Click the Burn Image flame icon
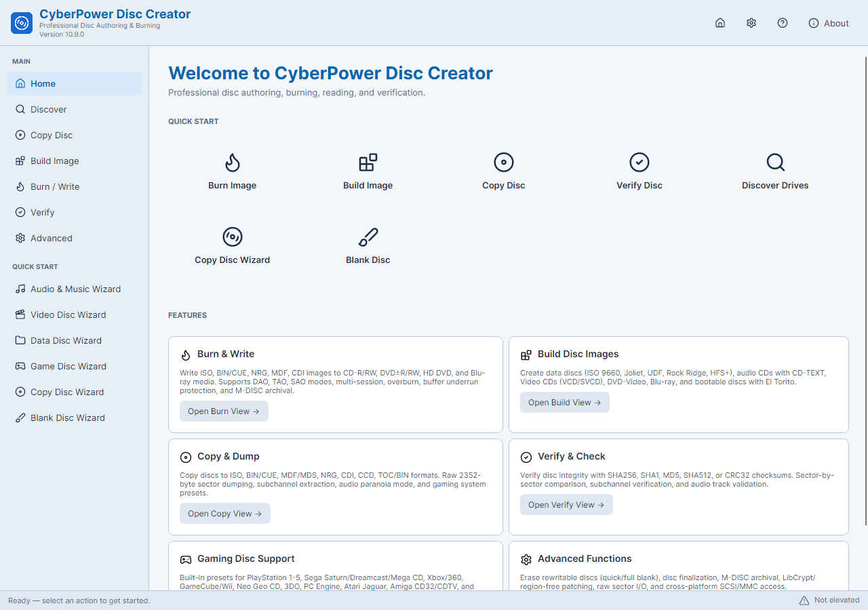The width and height of the screenshot is (868, 610). click(233, 163)
